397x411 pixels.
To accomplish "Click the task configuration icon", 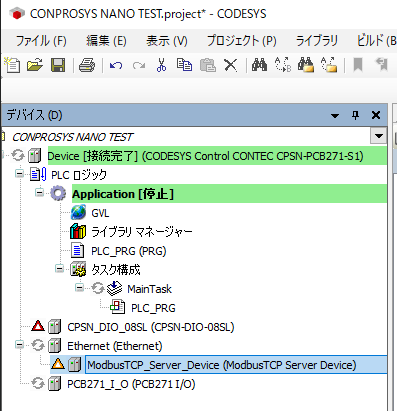I will point(78,269).
